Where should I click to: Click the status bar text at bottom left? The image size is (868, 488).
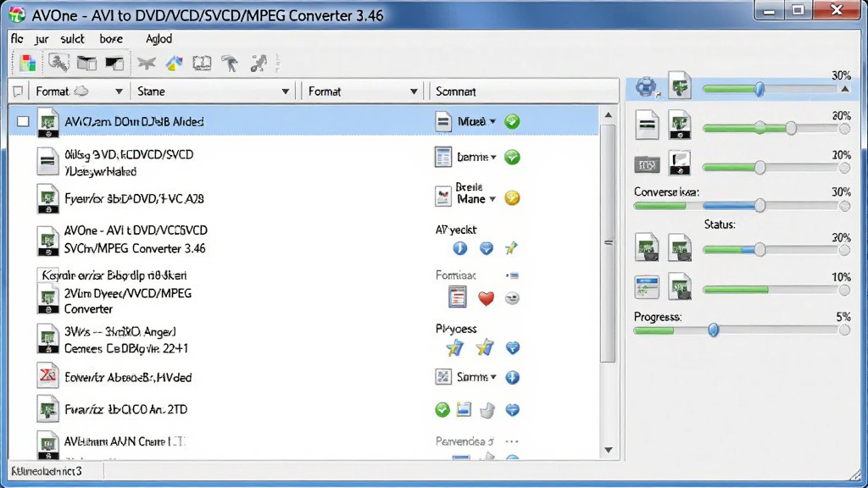(x=47, y=471)
